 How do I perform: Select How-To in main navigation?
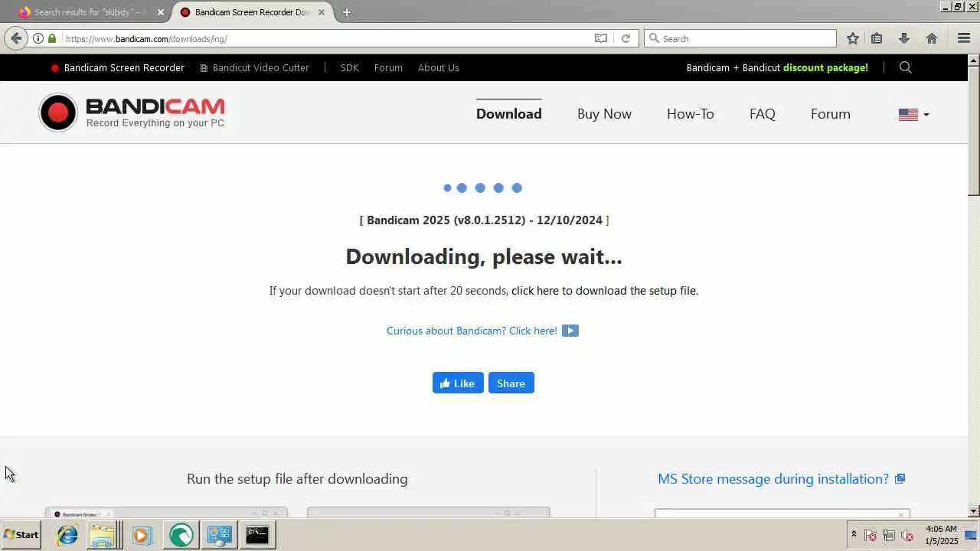click(690, 114)
